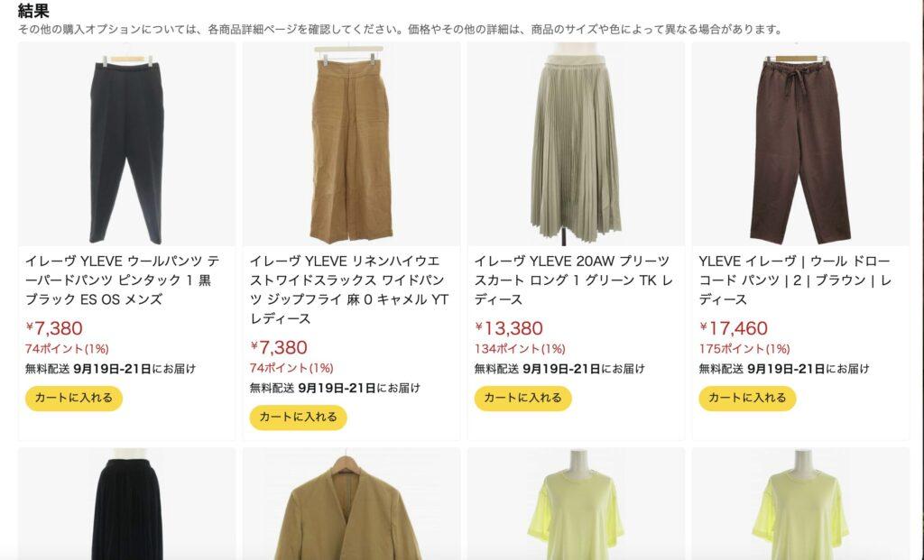
Task: Select ¥7,380 price of black tapered pants
Action: pyautogui.click(x=54, y=328)
